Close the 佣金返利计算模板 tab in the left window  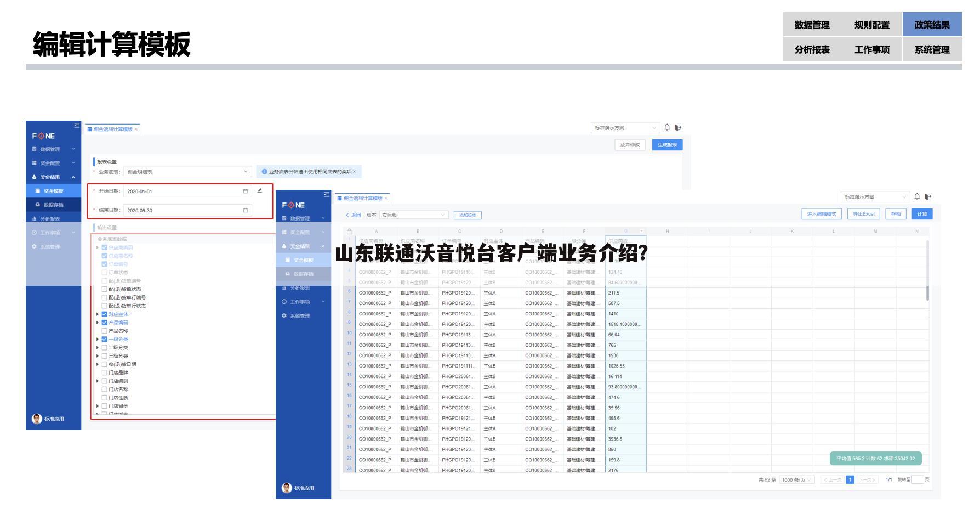click(136, 129)
